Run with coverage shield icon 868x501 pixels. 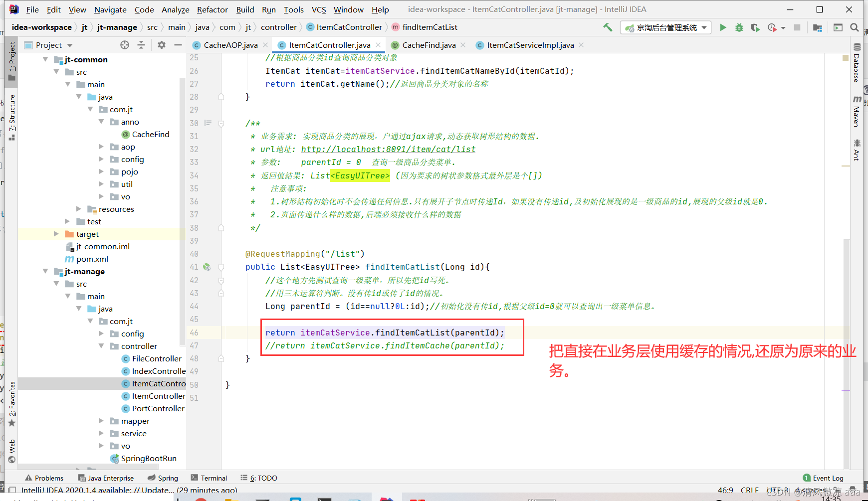coord(755,27)
